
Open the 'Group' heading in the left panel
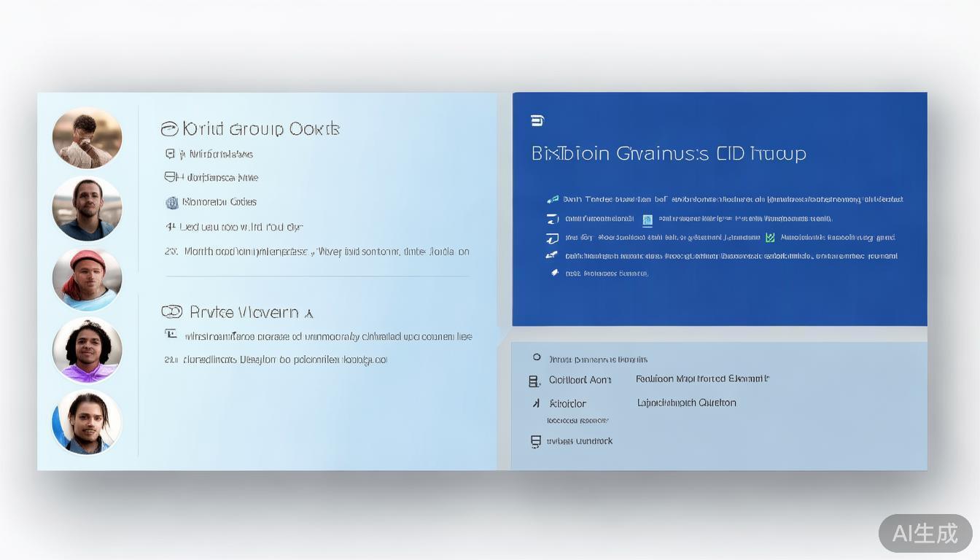(260, 129)
